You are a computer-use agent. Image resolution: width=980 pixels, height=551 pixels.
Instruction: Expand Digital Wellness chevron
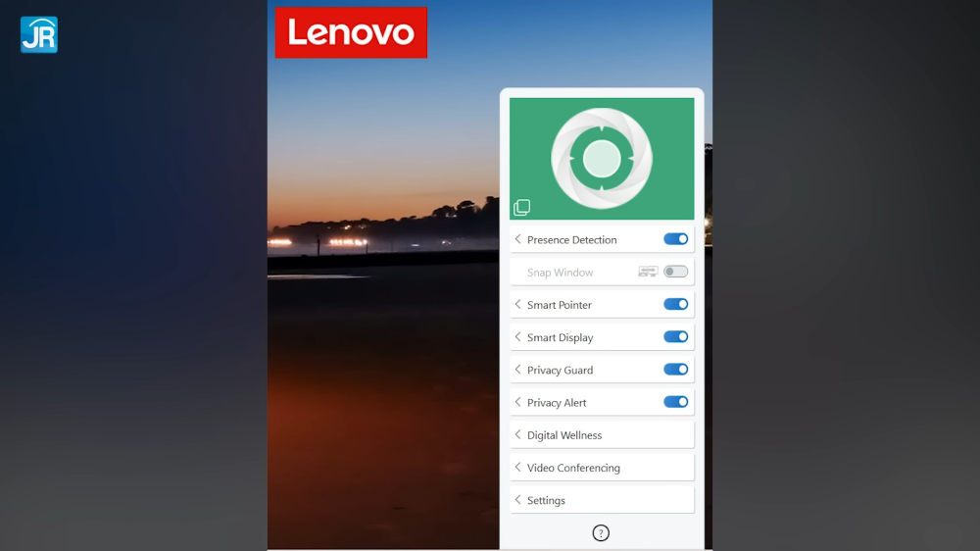point(517,434)
